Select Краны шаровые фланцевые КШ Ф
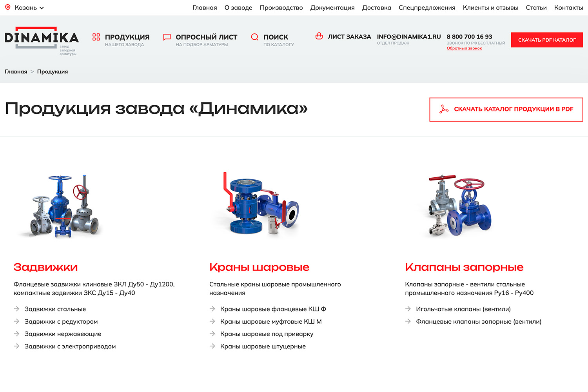 click(x=273, y=309)
